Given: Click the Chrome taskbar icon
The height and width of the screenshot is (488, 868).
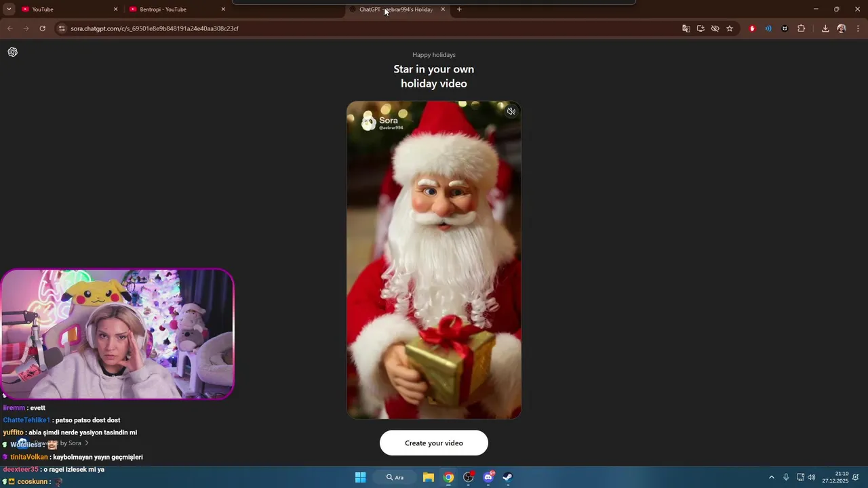Looking at the screenshot, I should (x=448, y=477).
